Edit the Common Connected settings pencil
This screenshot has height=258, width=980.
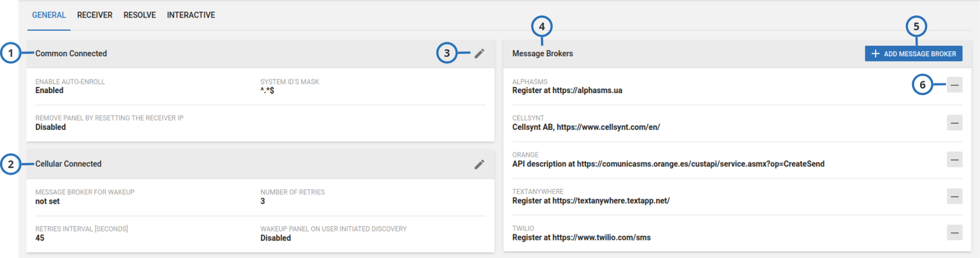tap(479, 54)
